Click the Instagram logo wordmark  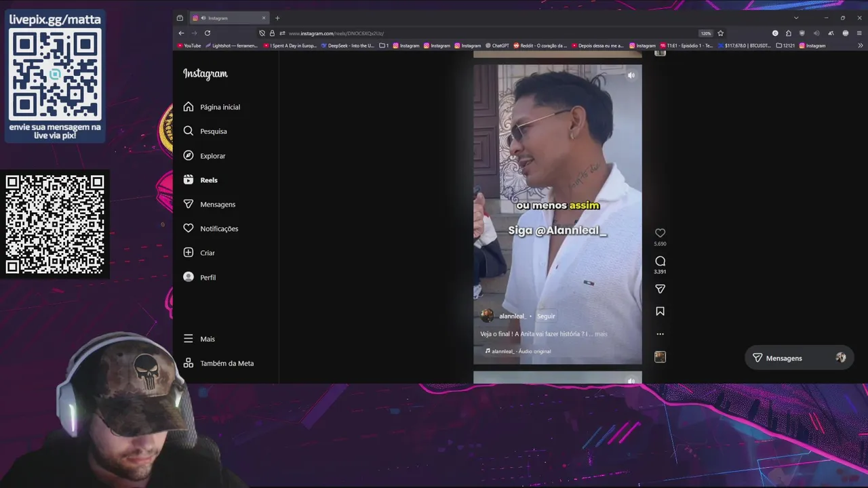pyautogui.click(x=205, y=74)
